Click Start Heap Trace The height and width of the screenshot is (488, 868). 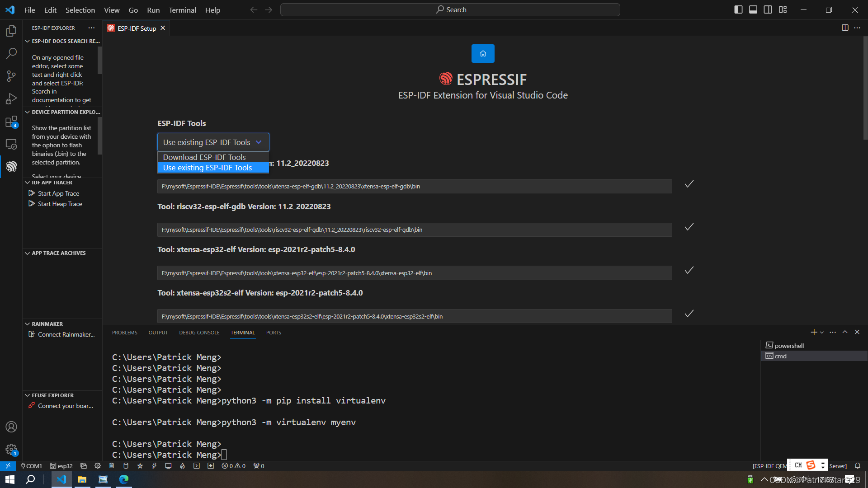pos(60,204)
